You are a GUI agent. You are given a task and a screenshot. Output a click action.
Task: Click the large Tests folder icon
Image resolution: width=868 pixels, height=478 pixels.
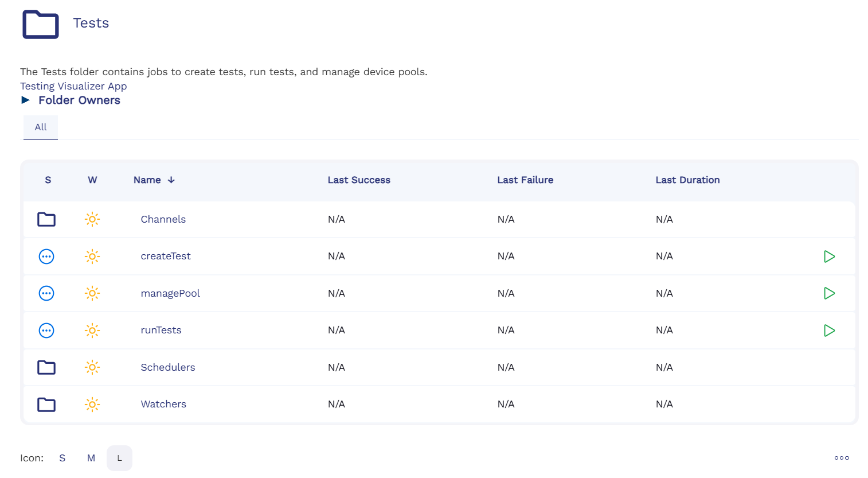(x=40, y=24)
